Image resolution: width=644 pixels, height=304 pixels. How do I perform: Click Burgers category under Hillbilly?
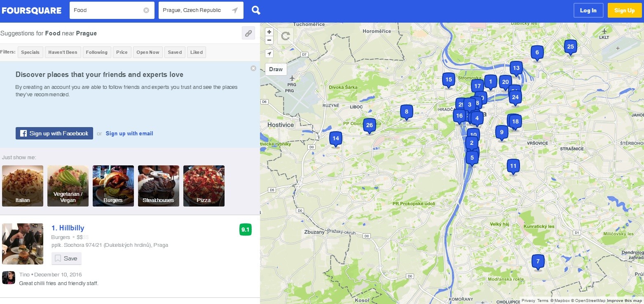pyautogui.click(x=61, y=237)
